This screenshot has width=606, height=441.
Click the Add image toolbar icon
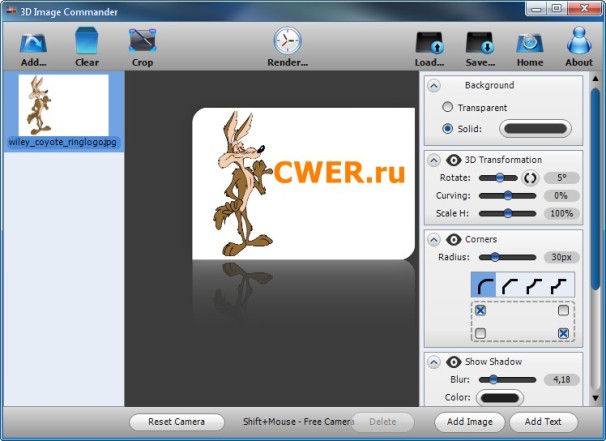(33, 42)
